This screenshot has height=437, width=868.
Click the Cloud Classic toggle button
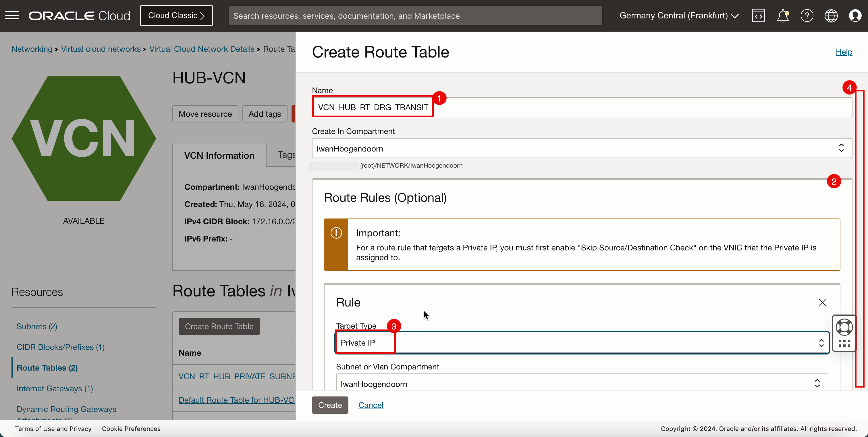[x=176, y=15]
